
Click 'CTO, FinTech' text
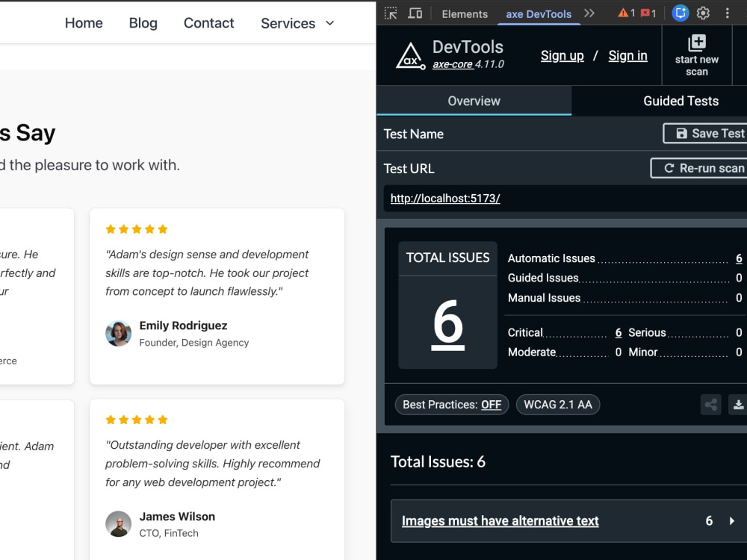(169, 533)
